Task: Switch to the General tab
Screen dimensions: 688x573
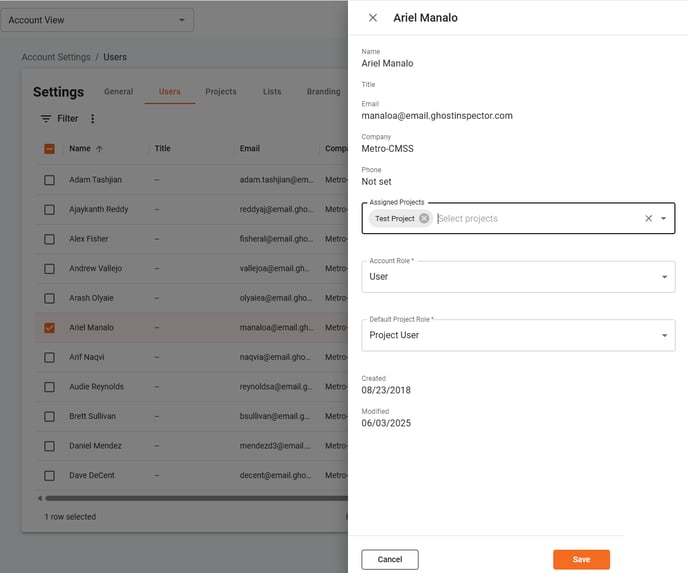Action: point(118,91)
